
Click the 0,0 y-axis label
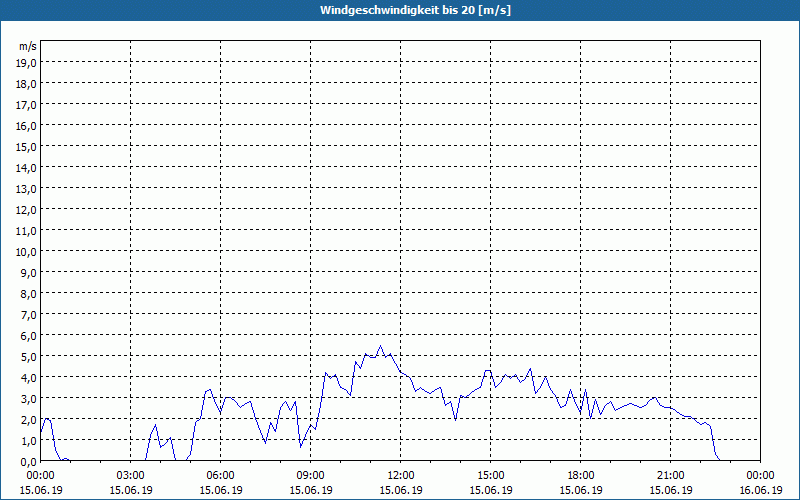(29, 461)
